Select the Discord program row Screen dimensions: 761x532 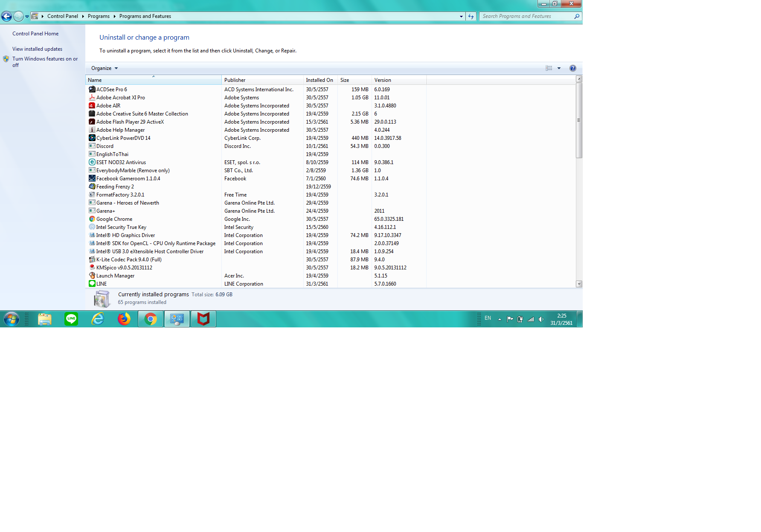[256, 146]
